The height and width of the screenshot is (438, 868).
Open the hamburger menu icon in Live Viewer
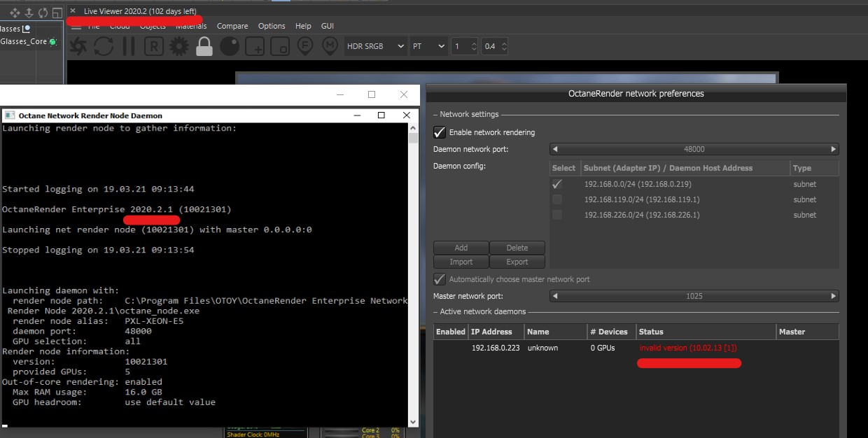(76, 27)
